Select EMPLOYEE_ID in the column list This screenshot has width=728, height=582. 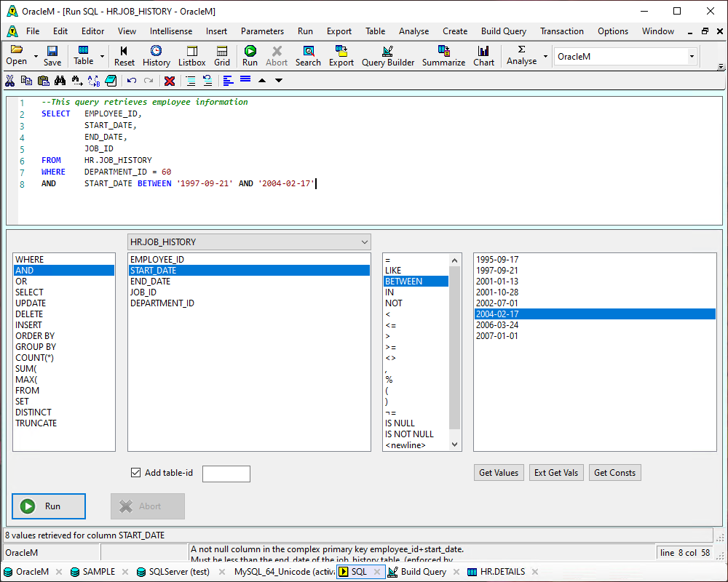pos(249,260)
